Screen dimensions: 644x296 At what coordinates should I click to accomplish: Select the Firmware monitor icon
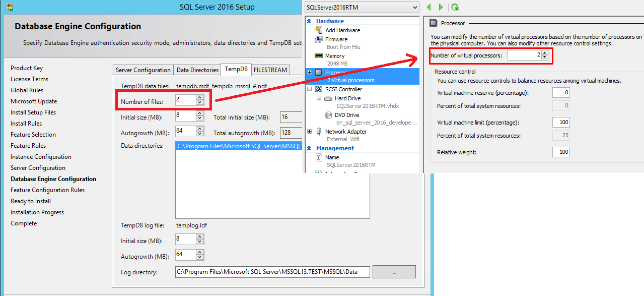pos(318,39)
